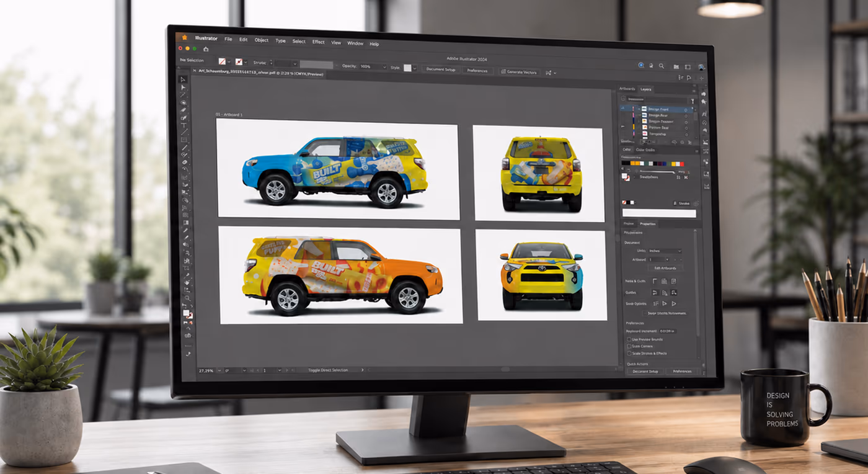Click the Generate Vectors button
868x474 pixels.
click(x=520, y=72)
